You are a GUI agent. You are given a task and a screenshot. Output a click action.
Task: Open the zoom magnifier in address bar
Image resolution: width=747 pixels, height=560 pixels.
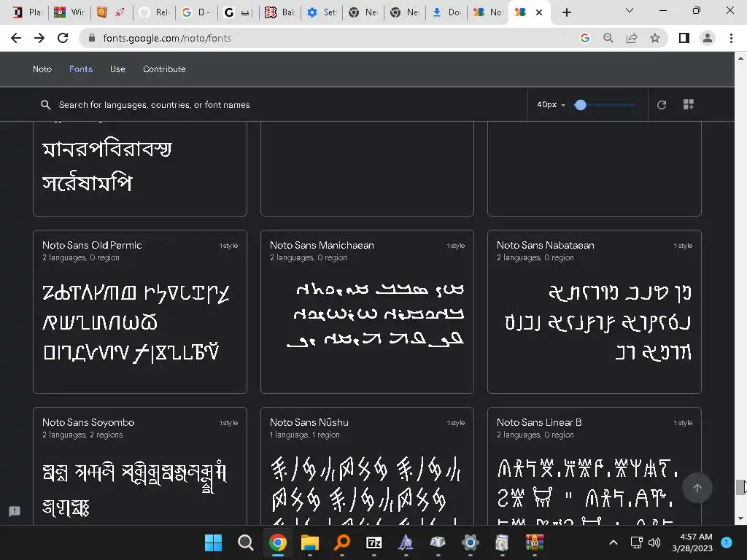(x=608, y=38)
